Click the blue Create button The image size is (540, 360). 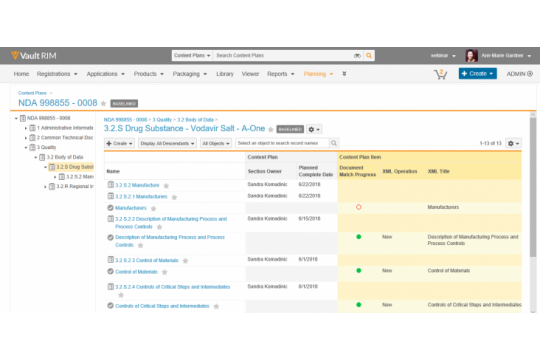coord(477,73)
